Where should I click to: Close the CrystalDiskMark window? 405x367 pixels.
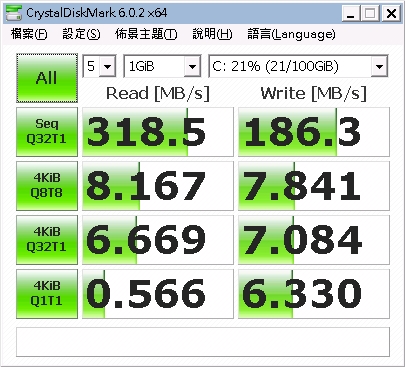pyautogui.click(x=391, y=14)
